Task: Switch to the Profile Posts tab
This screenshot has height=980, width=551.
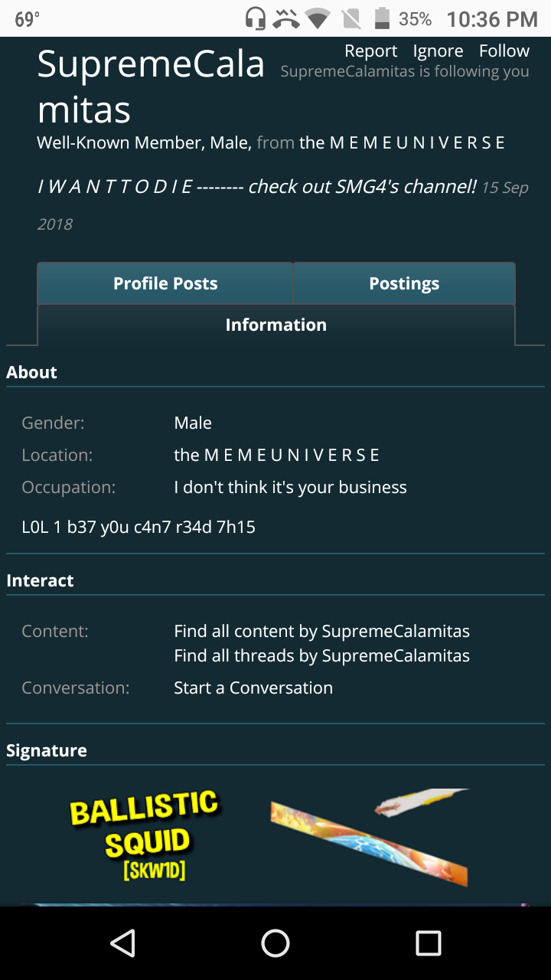Action: pyautogui.click(x=165, y=283)
